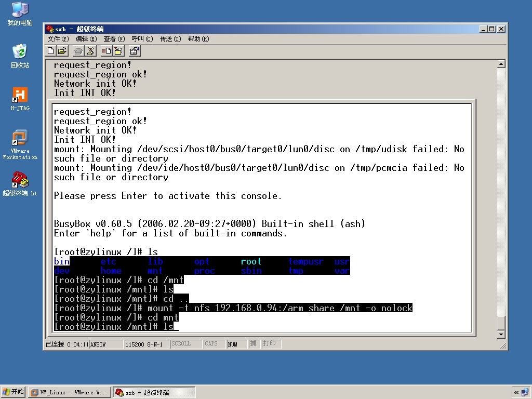This screenshot has width=532, height=399.
Task: Switch to VM_Linux VMware taskbar button
Action: [x=70, y=392]
